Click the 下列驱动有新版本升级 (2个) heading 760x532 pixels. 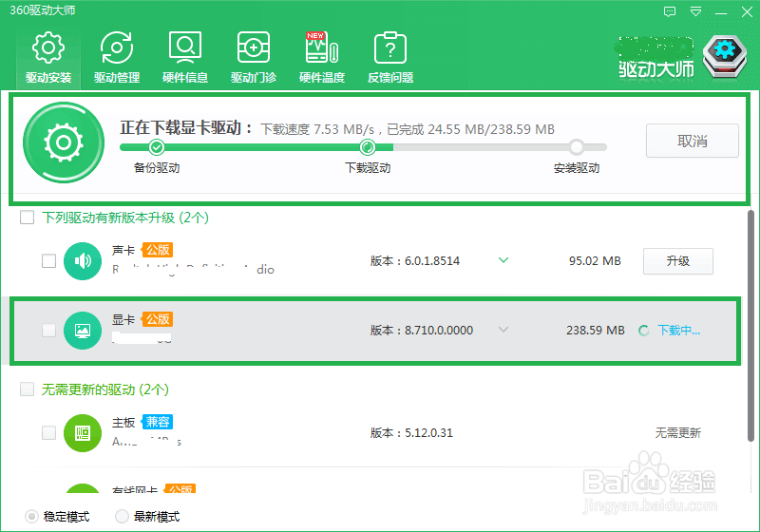[125, 218]
